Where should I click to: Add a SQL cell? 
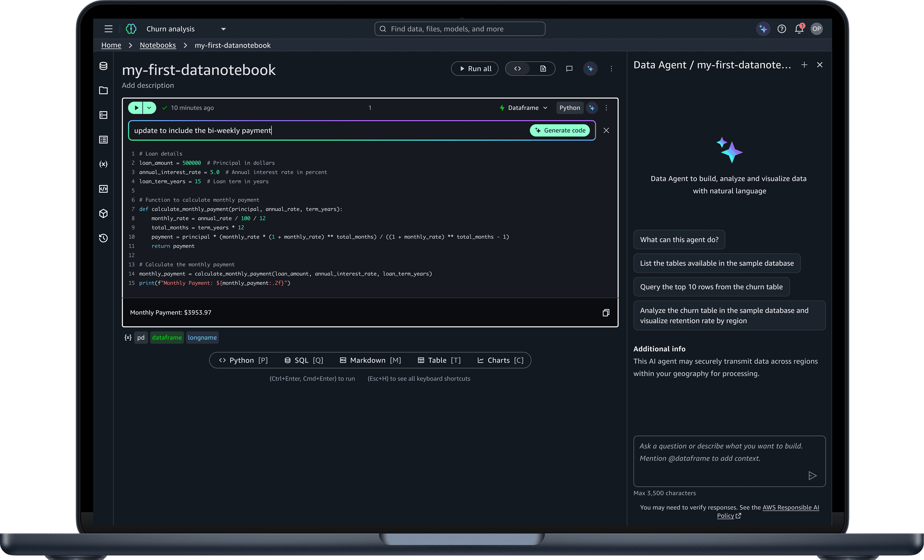point(304,360)
